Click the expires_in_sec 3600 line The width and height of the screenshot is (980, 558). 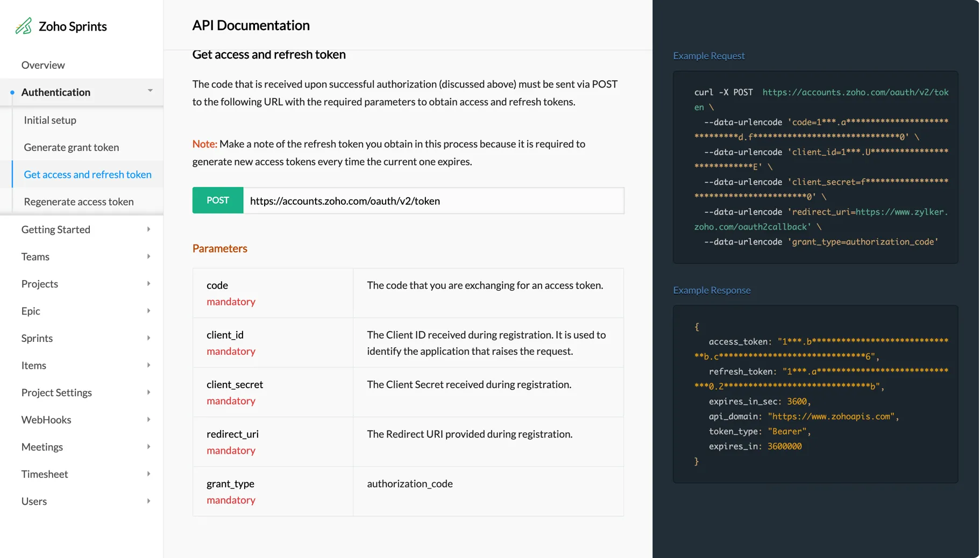click(x=759, y=402)
